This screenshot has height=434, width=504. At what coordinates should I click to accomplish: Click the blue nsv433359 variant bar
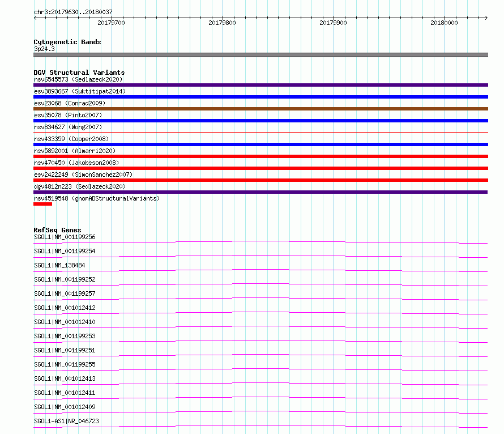click(x=260, y=144)
